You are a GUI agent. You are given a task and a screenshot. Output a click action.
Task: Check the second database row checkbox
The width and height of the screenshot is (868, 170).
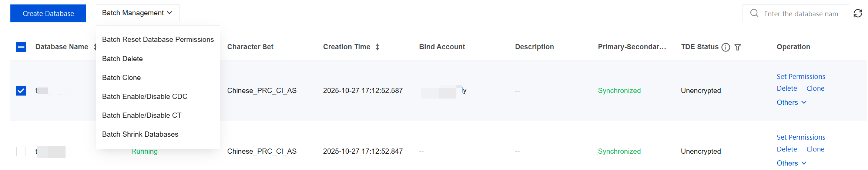pyautogui.click(x=21, y=151)
